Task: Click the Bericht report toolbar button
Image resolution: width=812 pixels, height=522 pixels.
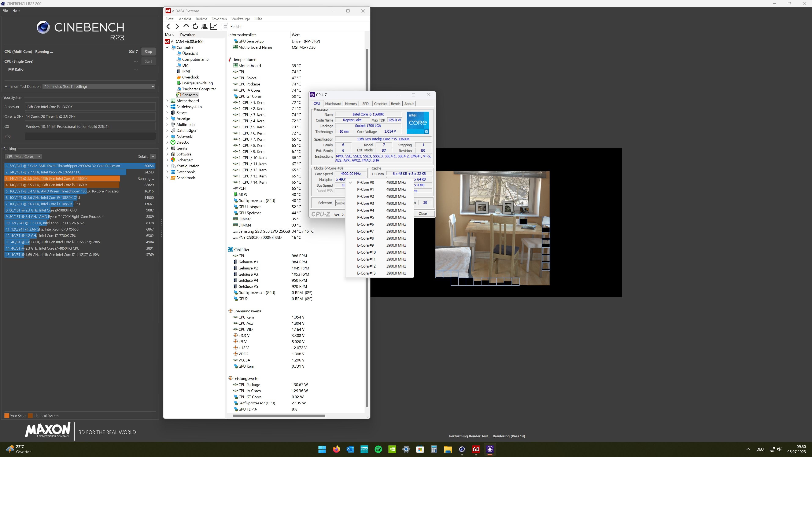Action: (232, 26)
